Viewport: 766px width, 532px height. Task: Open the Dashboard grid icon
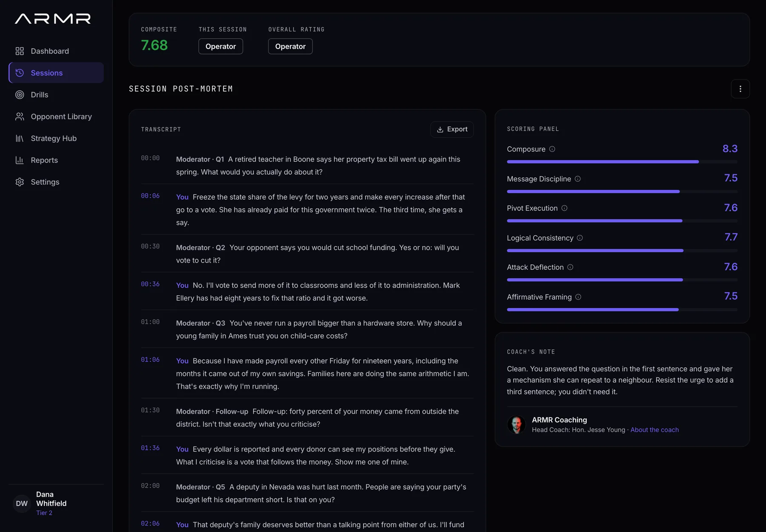pos(20,51)
